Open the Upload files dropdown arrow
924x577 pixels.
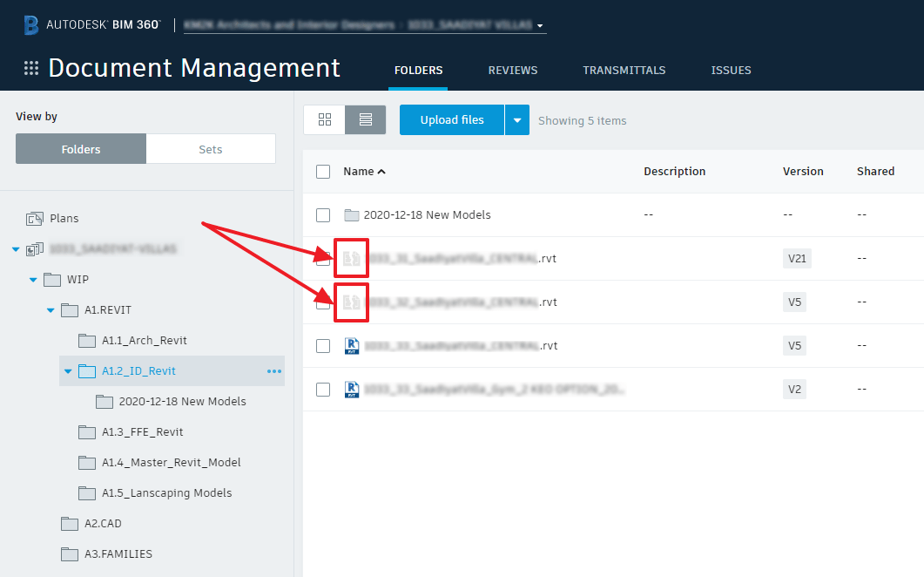tap(517, 120)
